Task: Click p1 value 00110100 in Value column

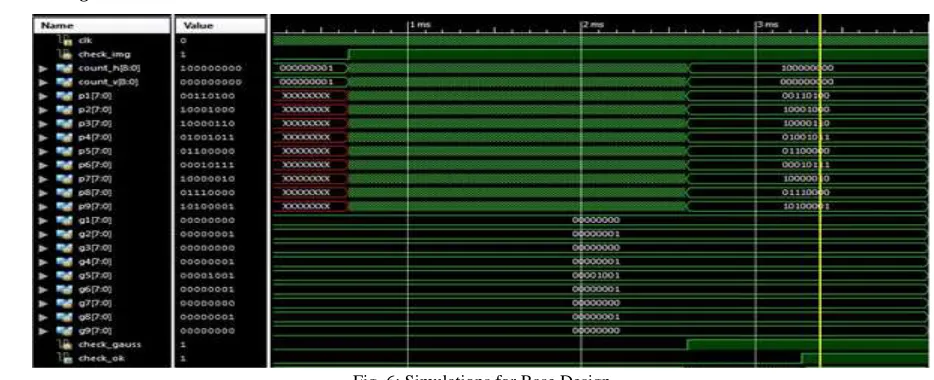Action: coord(208,96)
